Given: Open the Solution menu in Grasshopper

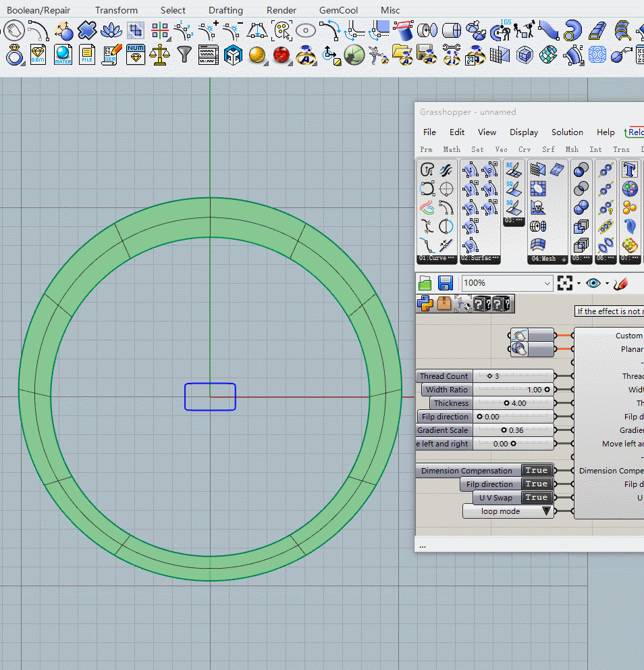Looking at the screenshot, I should [x=566, y=132].
